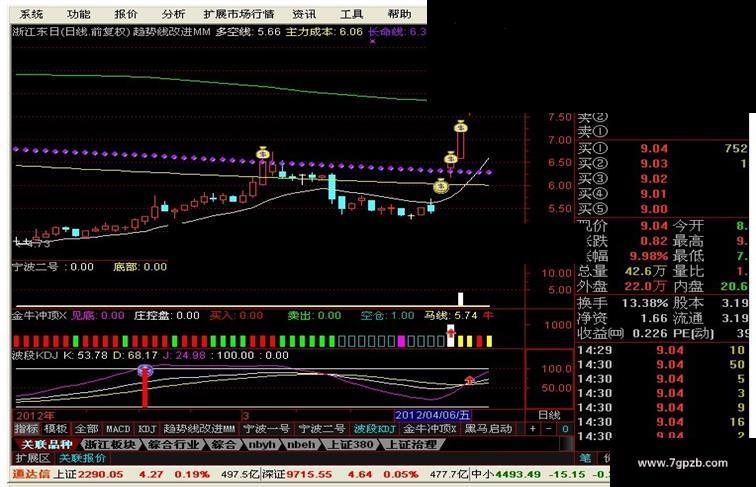Viewport: 756px width, 487px height.
Task: Open the 工具 menu
Action: (x=351, y=14)
